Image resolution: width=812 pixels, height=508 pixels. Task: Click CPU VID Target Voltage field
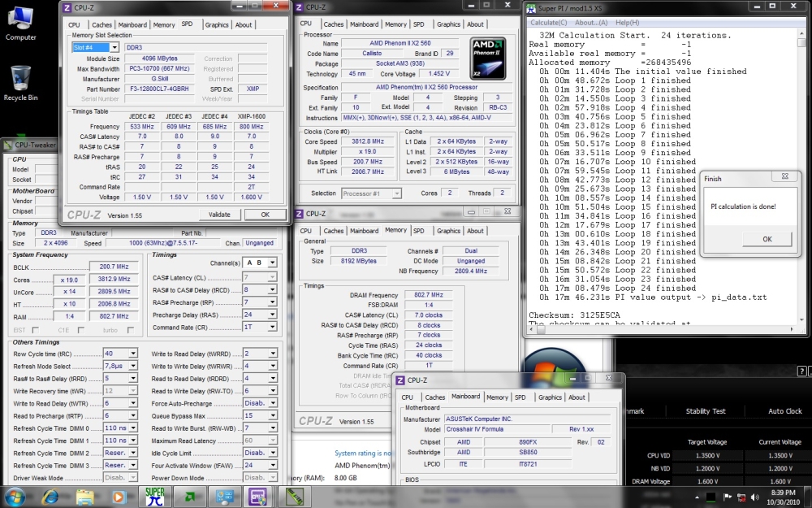tap(707, 456)
